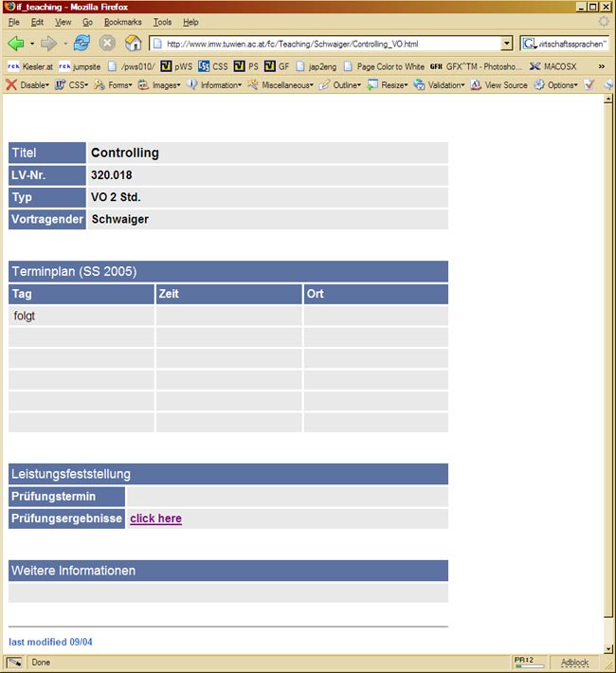Go to the Home page icon
Viewport: 616px width, 673px height.
[133, 44]
